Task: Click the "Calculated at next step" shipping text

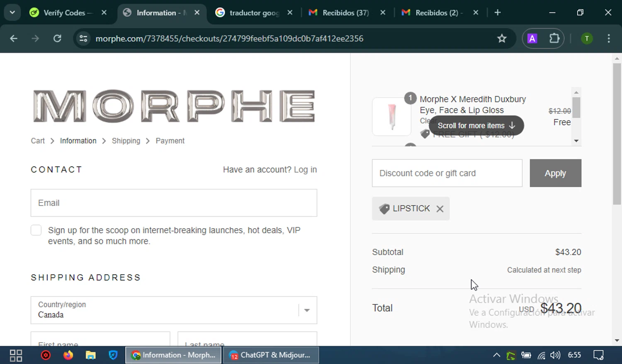Action: (x=544, y=270)
